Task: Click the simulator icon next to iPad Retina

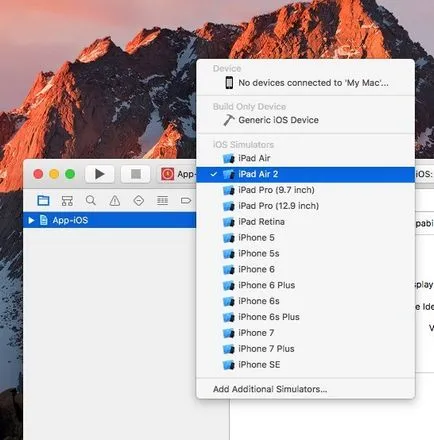Action: (x=229, y=222)
